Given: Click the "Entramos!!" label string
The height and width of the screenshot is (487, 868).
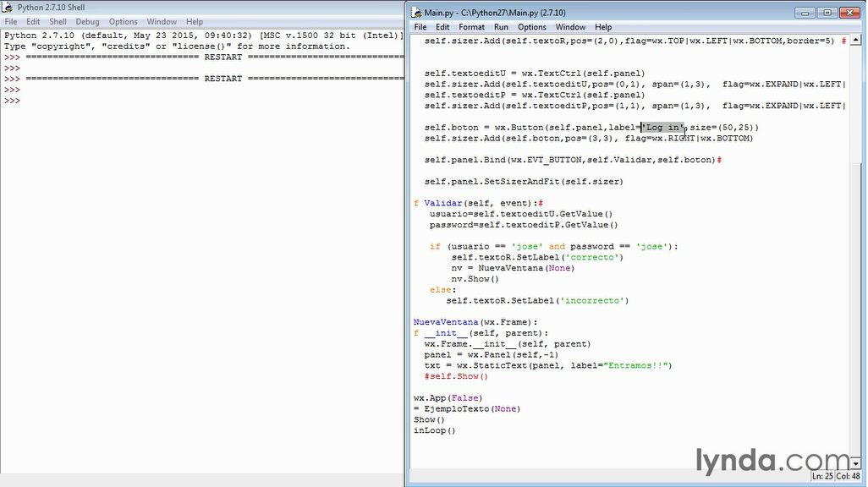Looking at the screenshot, I should tap(635, 365).
